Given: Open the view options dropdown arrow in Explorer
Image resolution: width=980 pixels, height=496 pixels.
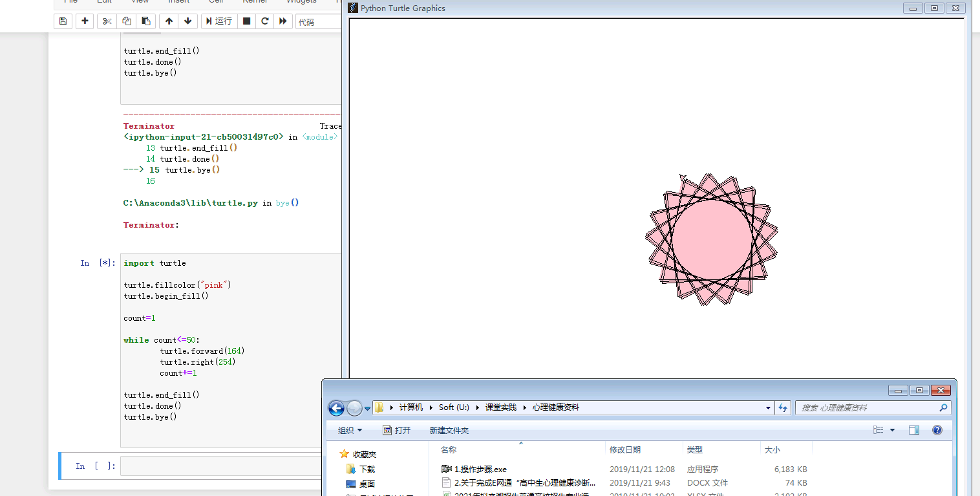Looking at the screenshot, I should tap(893, 430).
